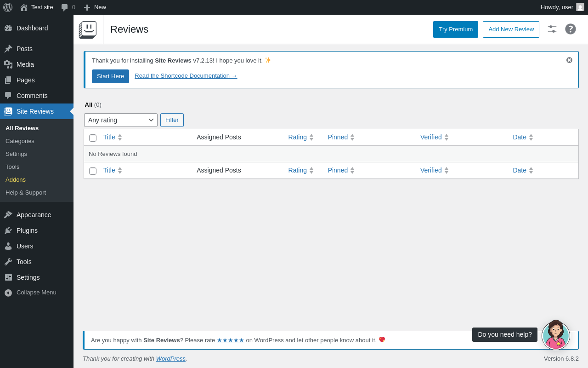The height and width of the screenshot is (368, 588).
Task: Click the Plugins plug icon
Action: point(8,230)
